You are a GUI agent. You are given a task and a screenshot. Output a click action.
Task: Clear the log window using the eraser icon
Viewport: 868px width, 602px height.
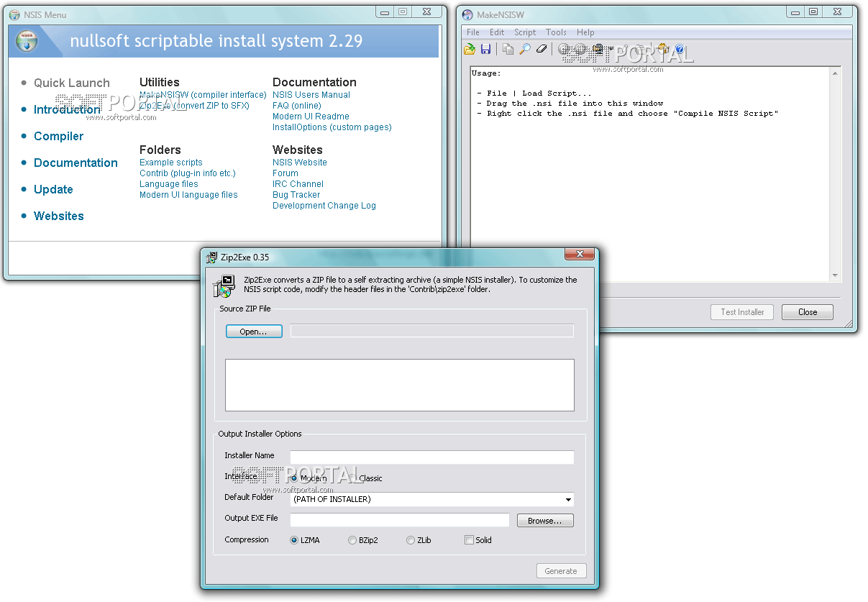(542, 49)
